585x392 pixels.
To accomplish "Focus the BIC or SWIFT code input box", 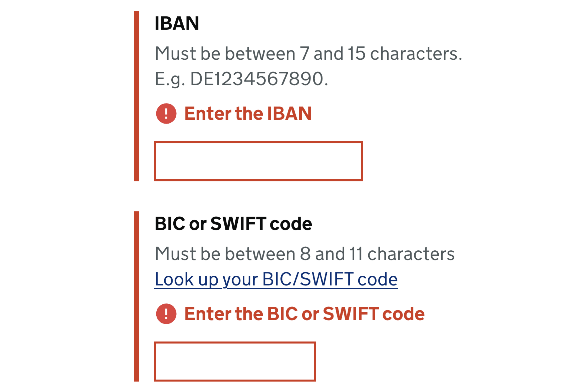I will click(235, 361).
